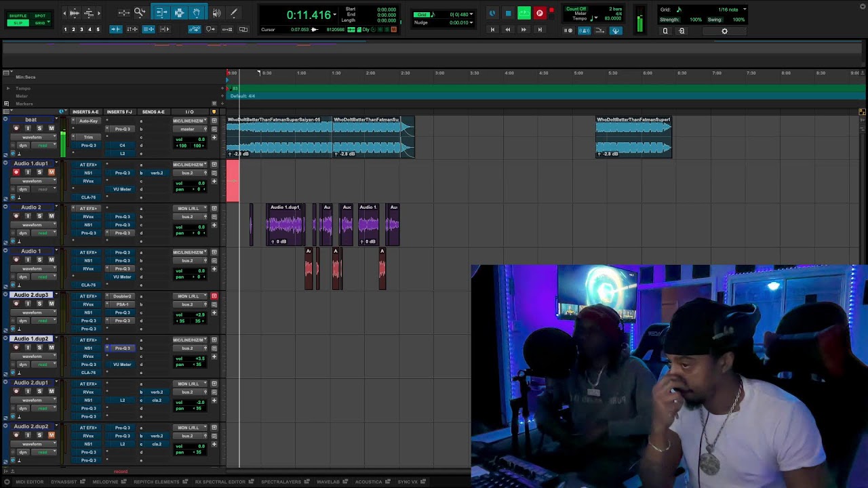
Task: Select the Selector tool
Action: point(179,12)
